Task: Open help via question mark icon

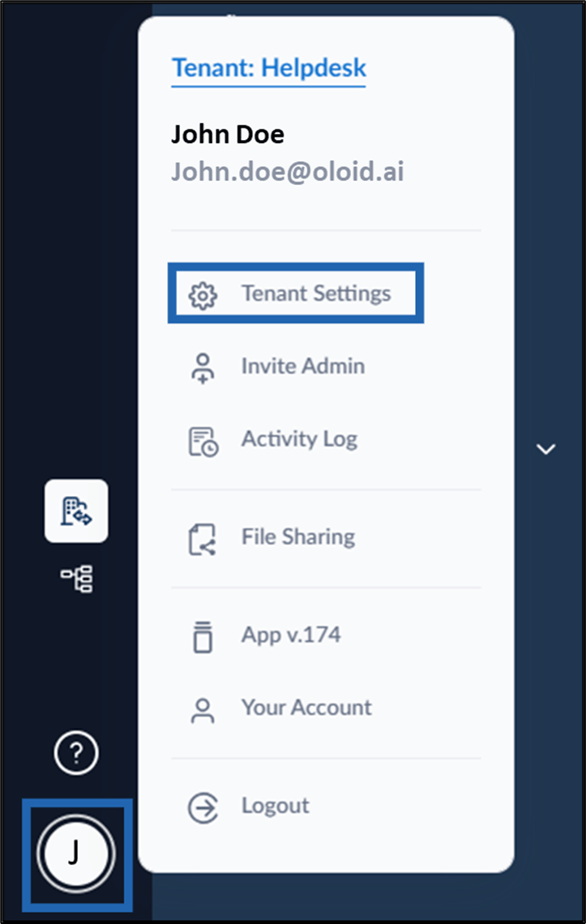Action: coord(76,752)
